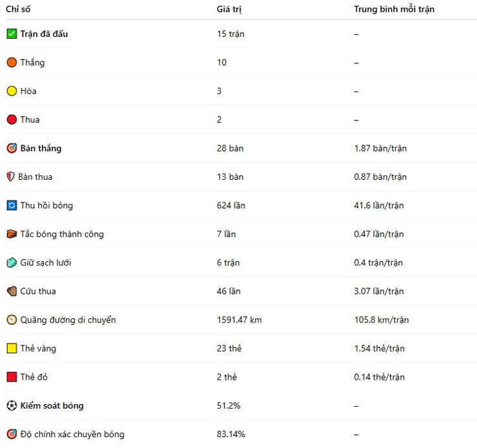The width and height of the screenshot is (477, 448).
Task: Click the teal glove icon beside Giữ sạch lưới
Action: (12, 262)
